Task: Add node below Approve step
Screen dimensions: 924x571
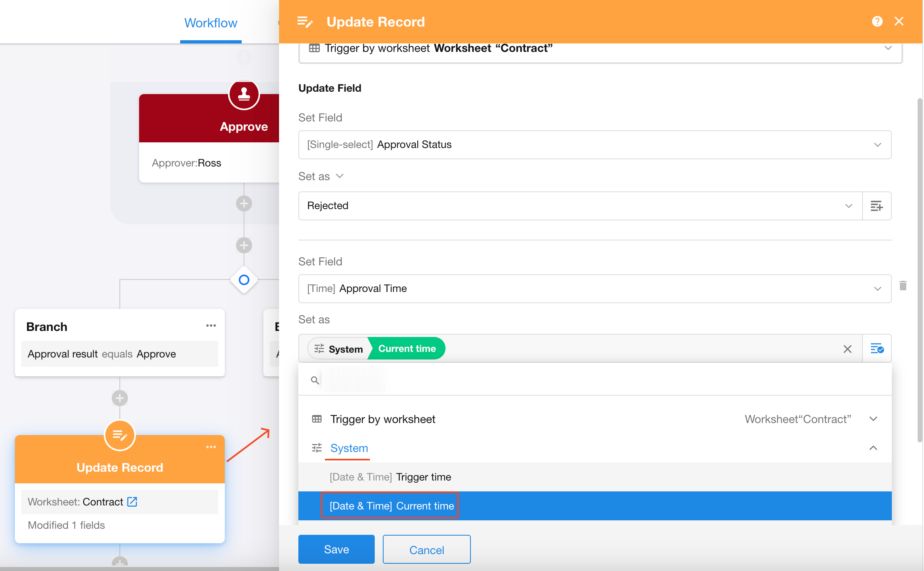Action: [244, 203]
